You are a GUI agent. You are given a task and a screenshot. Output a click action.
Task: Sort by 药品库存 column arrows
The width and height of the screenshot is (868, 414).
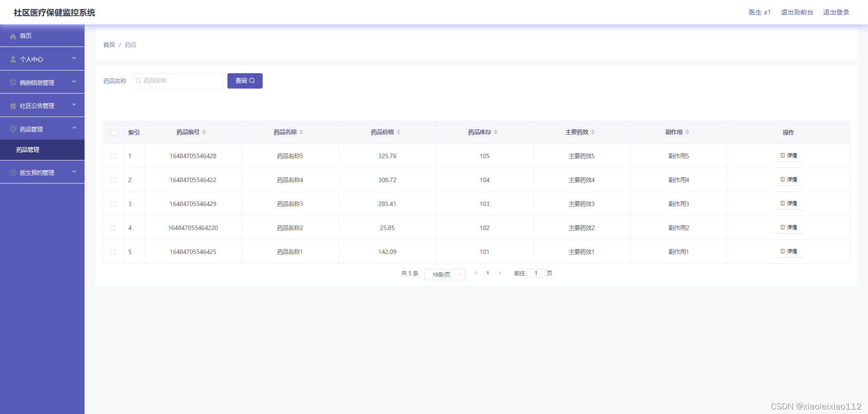coord(496,132)
